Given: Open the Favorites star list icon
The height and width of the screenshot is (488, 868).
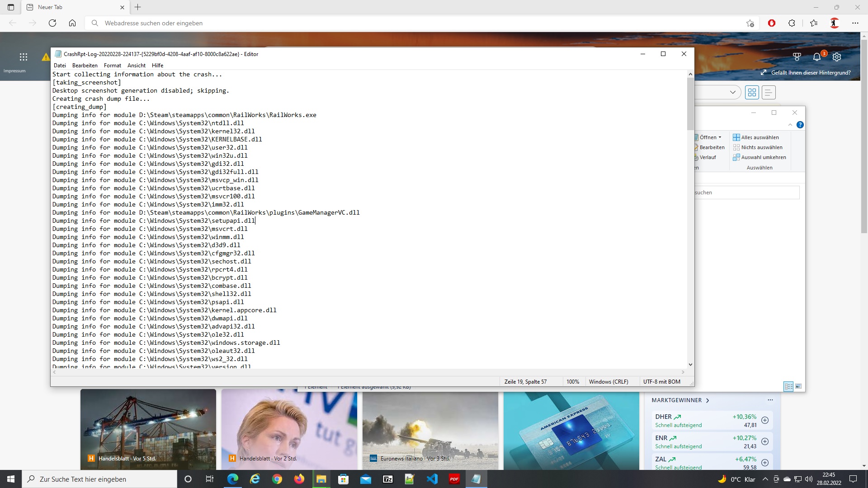Looking at the screenshot, I should click(814, 23).
